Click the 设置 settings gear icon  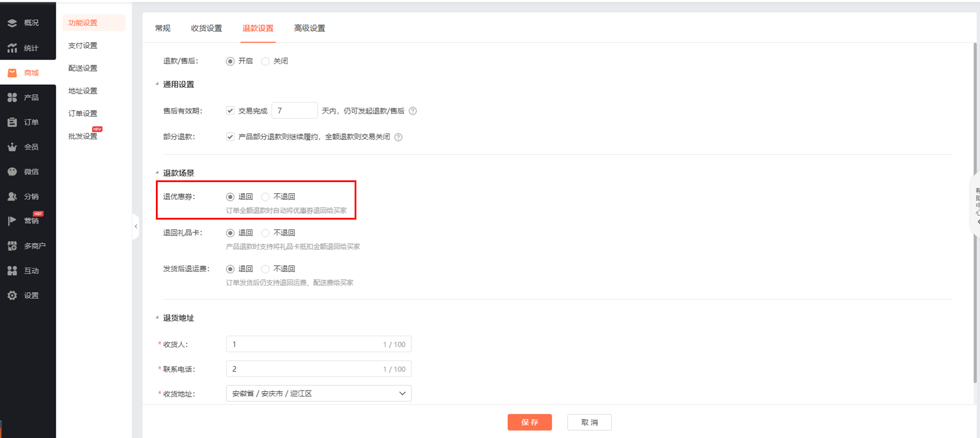pyautogui.click(x=12, y=295)
